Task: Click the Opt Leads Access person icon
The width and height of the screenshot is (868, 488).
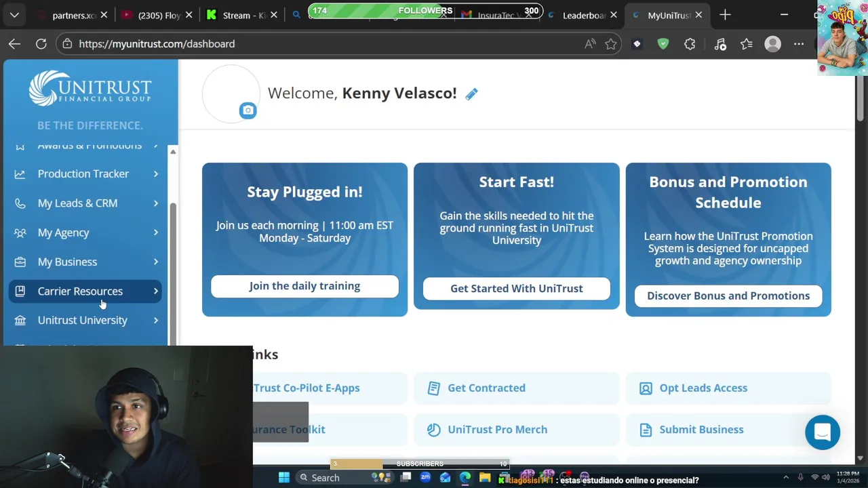Action: (x=646, y=388)
